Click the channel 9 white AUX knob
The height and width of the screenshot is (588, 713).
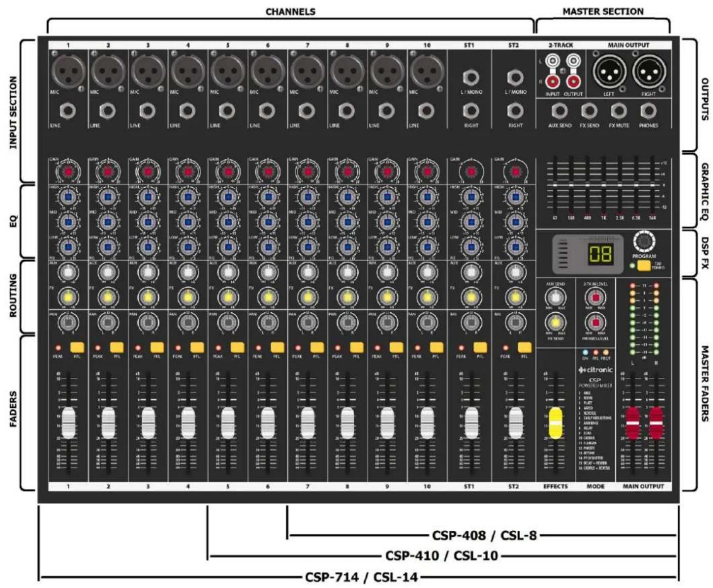point(387,272)
